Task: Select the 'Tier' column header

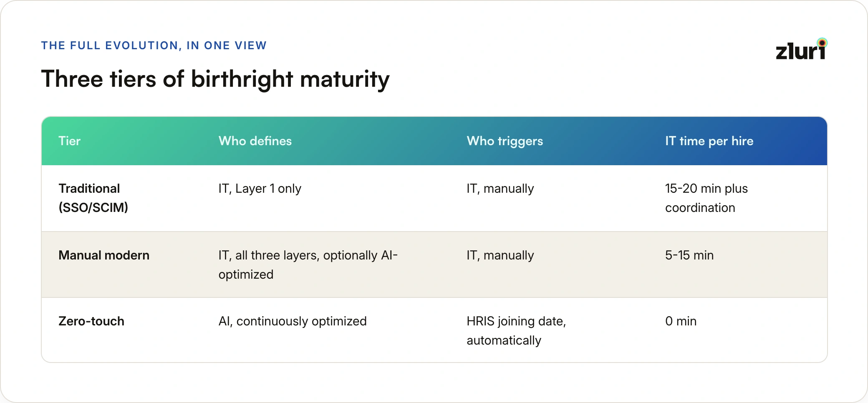Action: point(69,141)
